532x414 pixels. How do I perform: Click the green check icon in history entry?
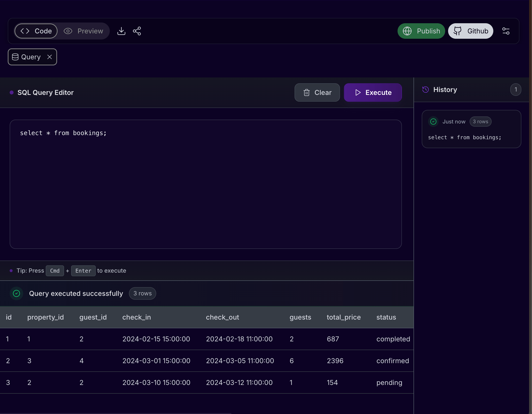coord(433,122)
